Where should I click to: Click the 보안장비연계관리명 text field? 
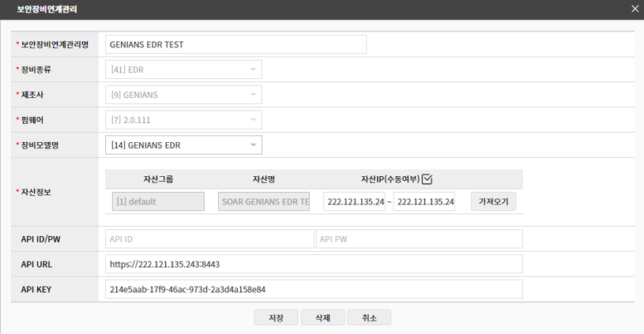pos(235,44)
